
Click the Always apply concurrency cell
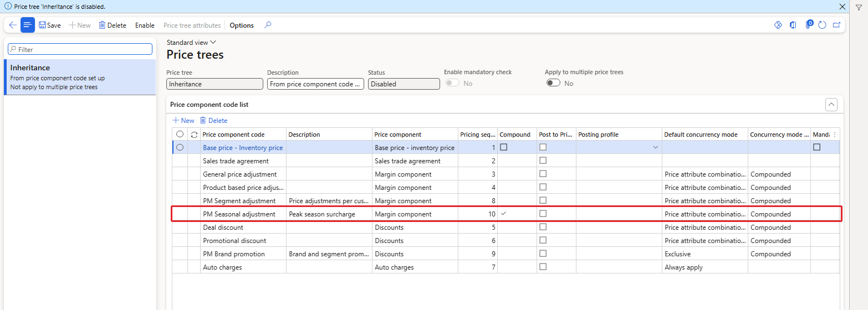click(x=705, y=267)
